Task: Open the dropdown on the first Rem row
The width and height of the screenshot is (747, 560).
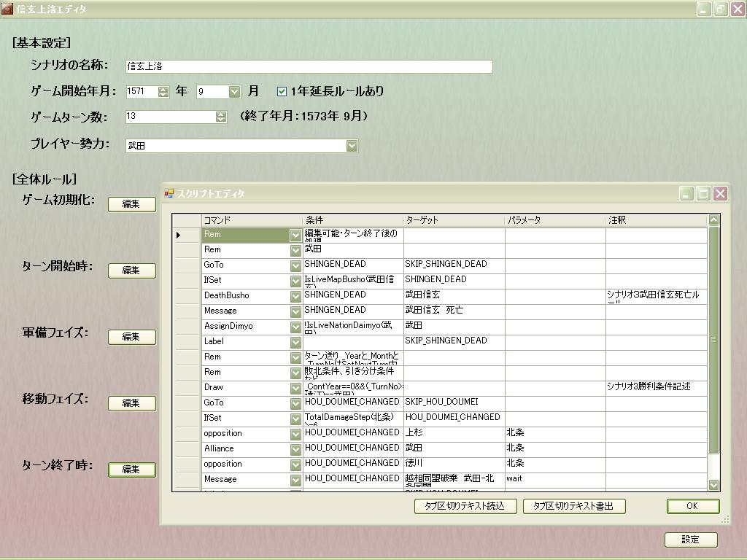Action: click(295, 235)
